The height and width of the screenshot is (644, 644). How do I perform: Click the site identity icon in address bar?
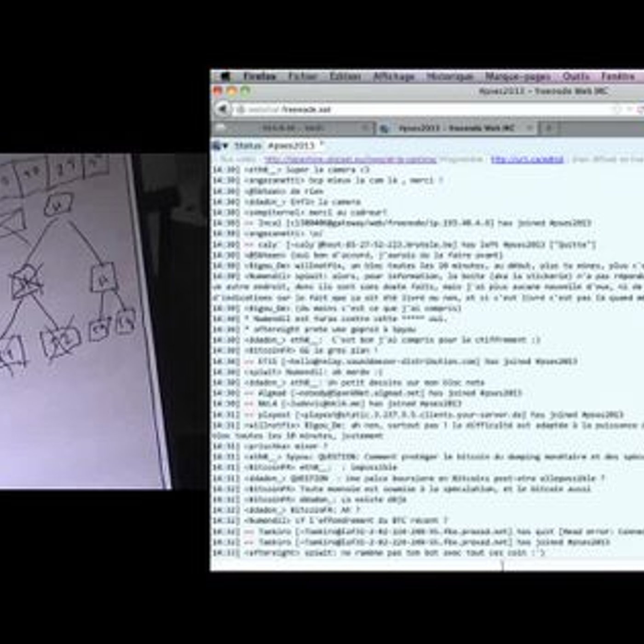[240, 109]
